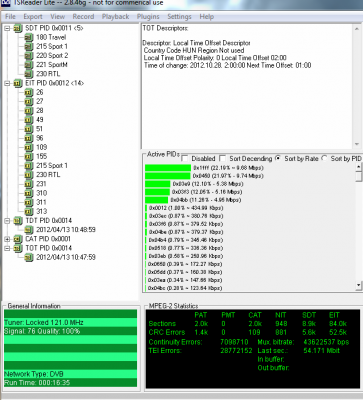
Task: Click the EIT entry 311 icon
Action: 29,202
